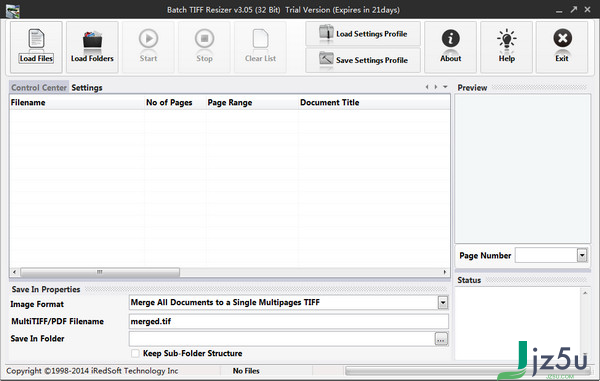Sort by the Filename column header

[77, 103]
